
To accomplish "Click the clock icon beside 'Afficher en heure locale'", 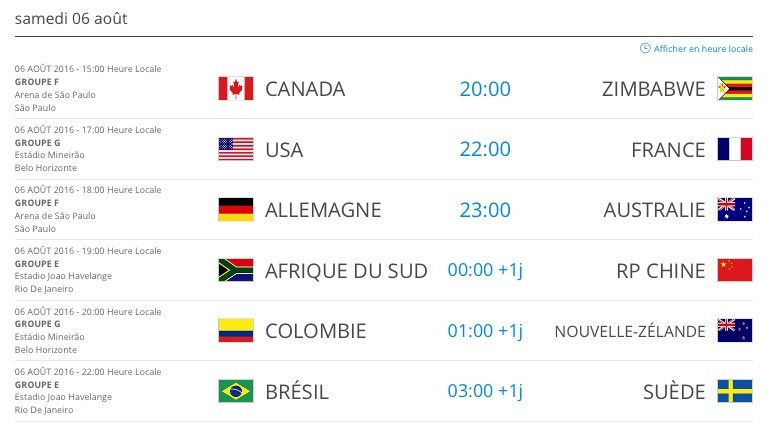I will (x=645, y=48).
